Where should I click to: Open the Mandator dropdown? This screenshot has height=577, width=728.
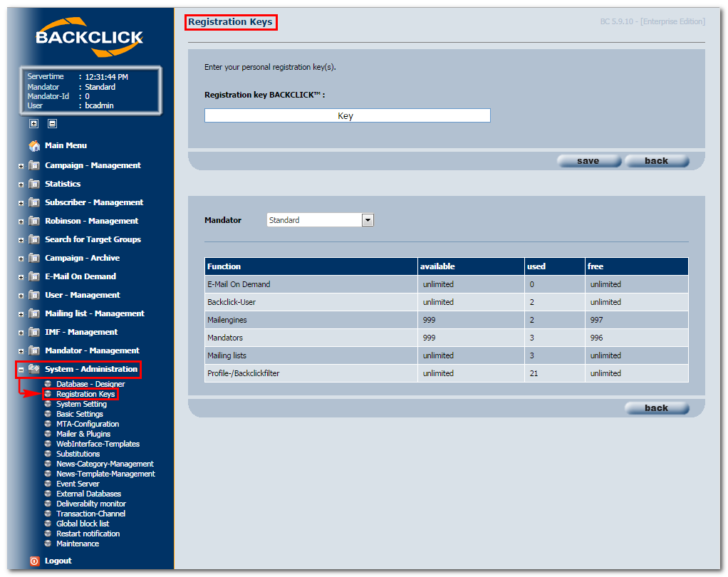coord(368,220)
